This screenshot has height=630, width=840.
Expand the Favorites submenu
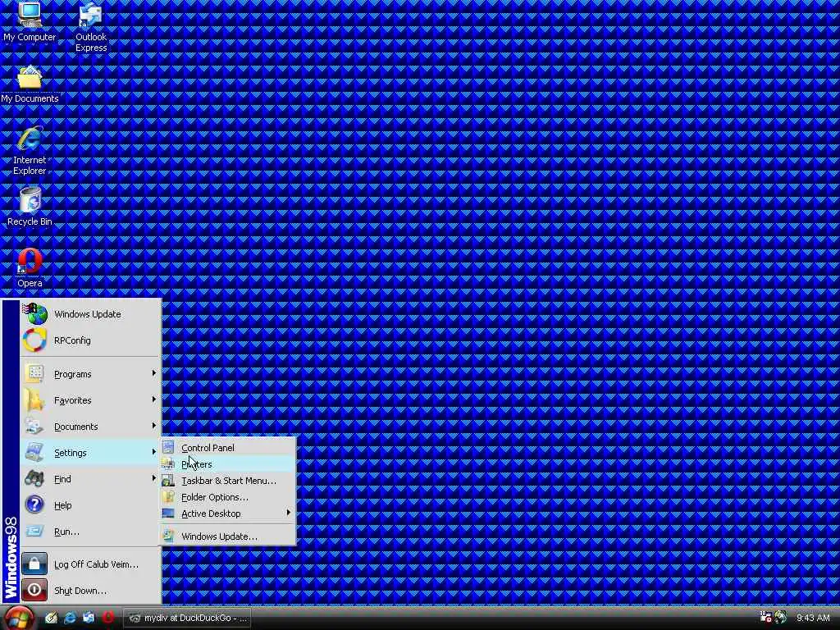[x=90, y=400]
